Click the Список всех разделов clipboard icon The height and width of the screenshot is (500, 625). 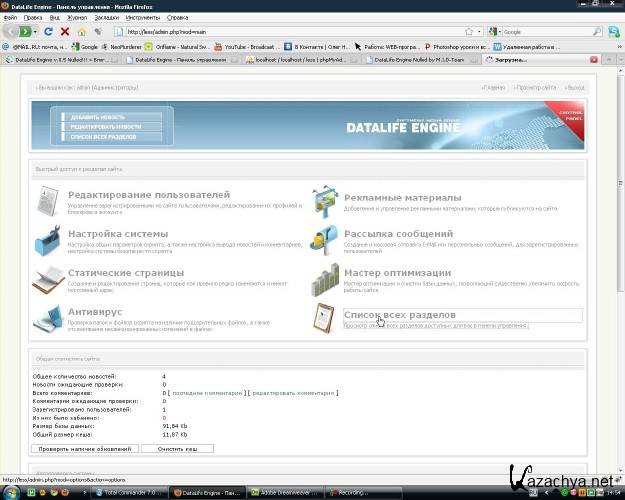point(325,319)
